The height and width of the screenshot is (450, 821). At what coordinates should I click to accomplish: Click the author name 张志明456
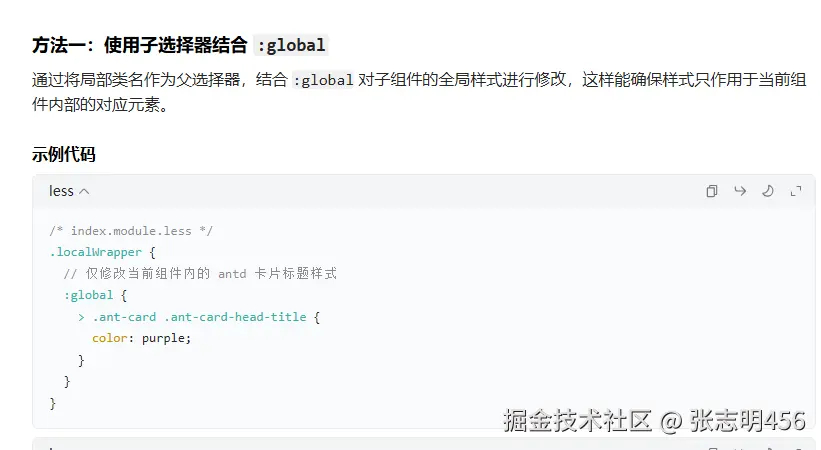tap(747, 421)
